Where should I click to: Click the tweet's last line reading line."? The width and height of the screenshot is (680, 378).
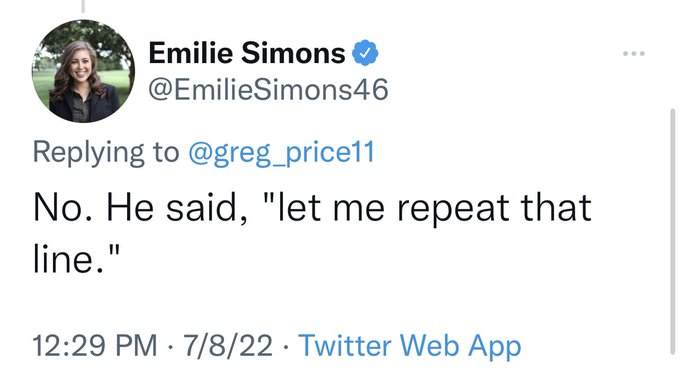pyautogui.click(x=76, y=260)
